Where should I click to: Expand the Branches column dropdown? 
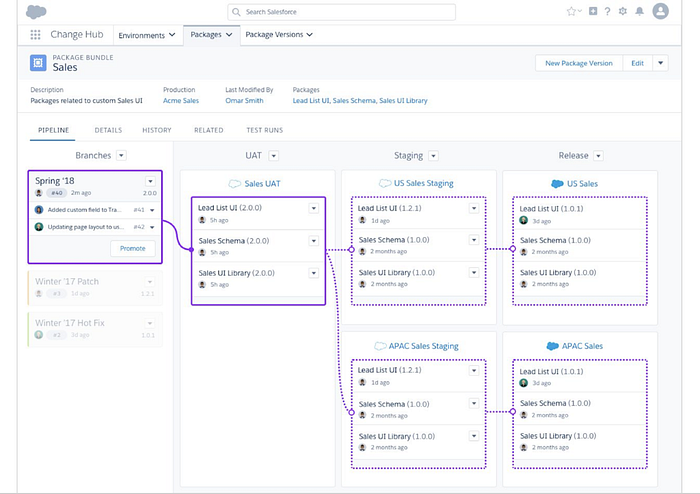click(x=121, y=155)
